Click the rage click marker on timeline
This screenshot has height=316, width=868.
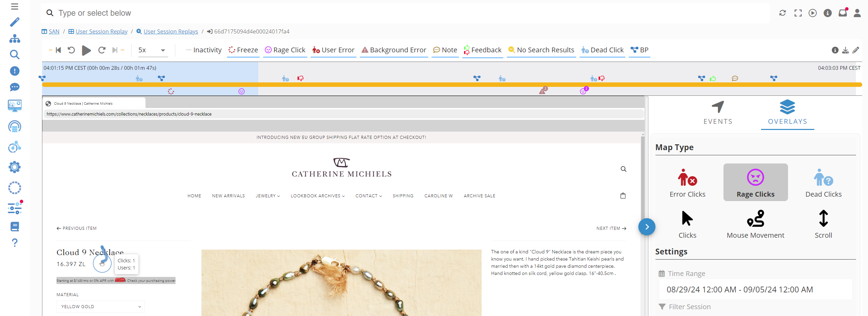pyautogui.click(x=242, y=91)
